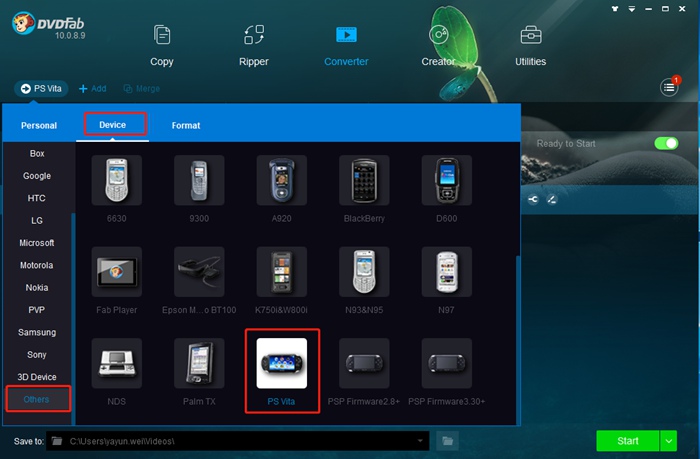700x459 pixels.
Task: Open the Ripper module
Action: point(254,46)
